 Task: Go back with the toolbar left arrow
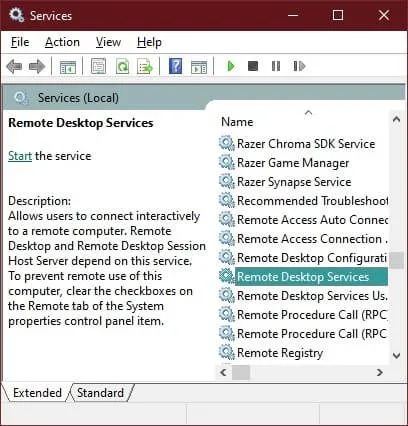(14, 66)
